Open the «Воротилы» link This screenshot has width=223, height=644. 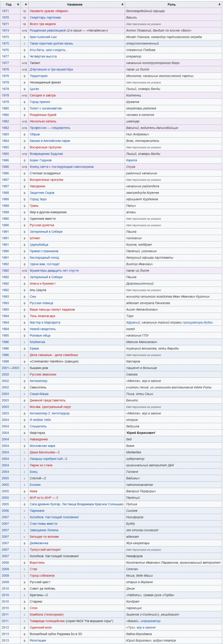(37, 563)
